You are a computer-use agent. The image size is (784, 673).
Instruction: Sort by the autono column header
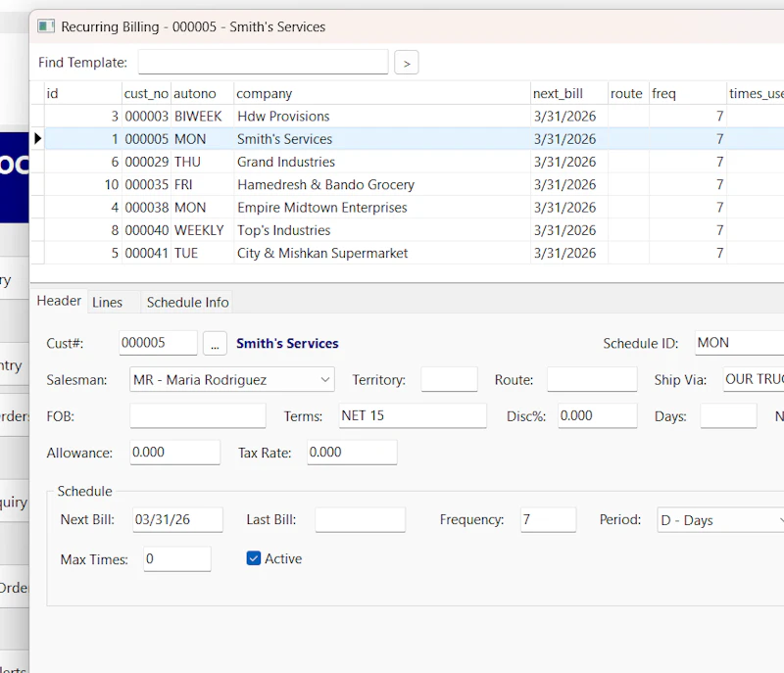click(202, 93)
